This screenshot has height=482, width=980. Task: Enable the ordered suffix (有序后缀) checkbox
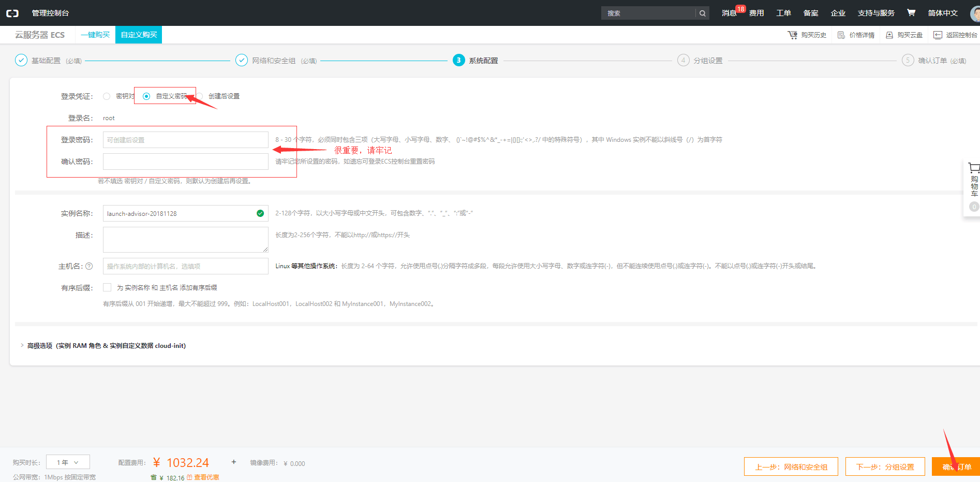coord(107,287)
